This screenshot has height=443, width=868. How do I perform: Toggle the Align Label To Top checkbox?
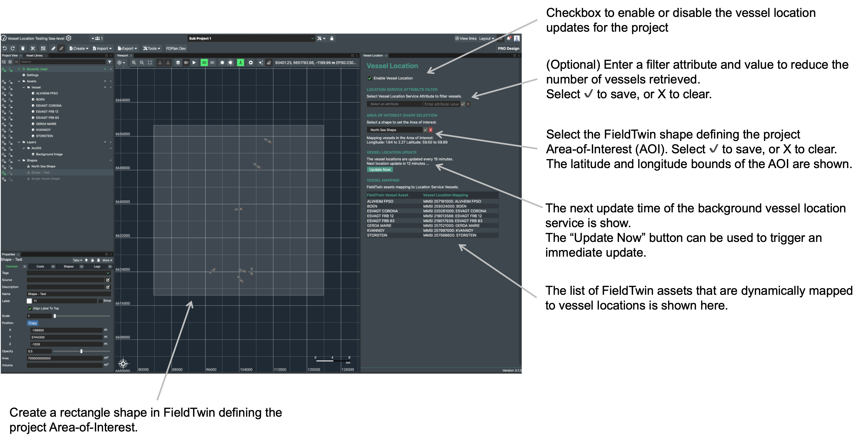[30, 308]
